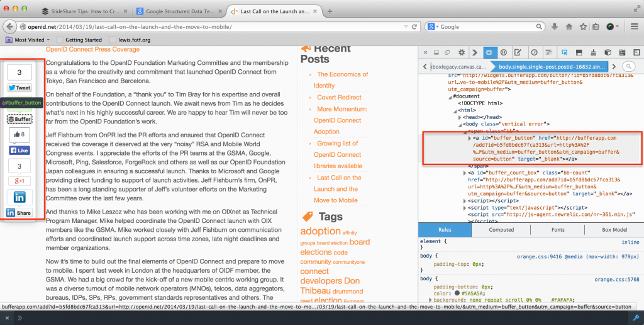
Task: Open the Firefox hamburger menu
Action: pos(634,26)
